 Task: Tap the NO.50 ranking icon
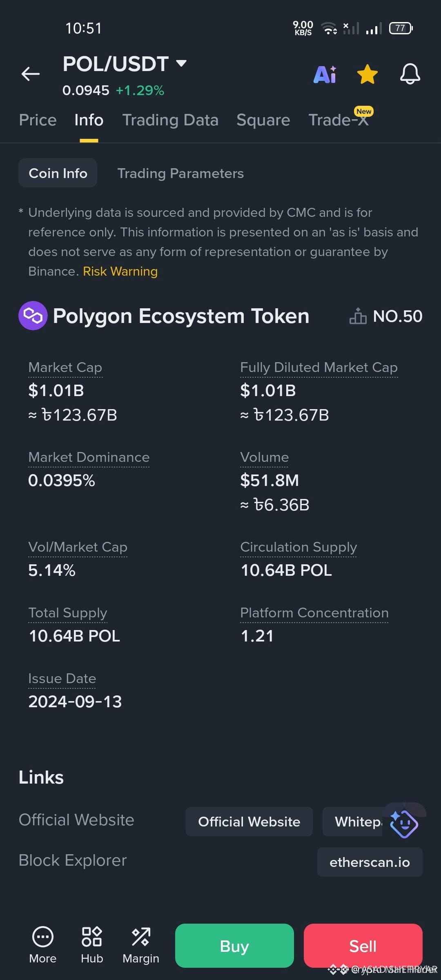[358, 316]
